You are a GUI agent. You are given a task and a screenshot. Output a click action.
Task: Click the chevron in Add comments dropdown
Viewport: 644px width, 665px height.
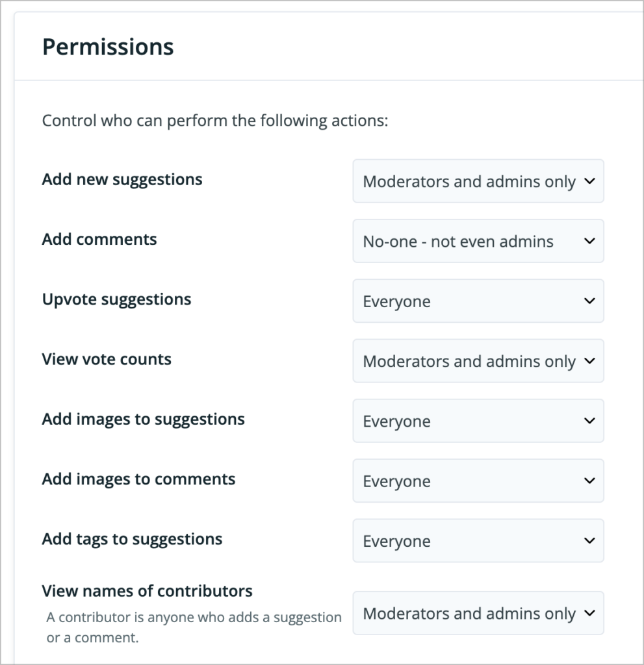[x=589, y=241]
